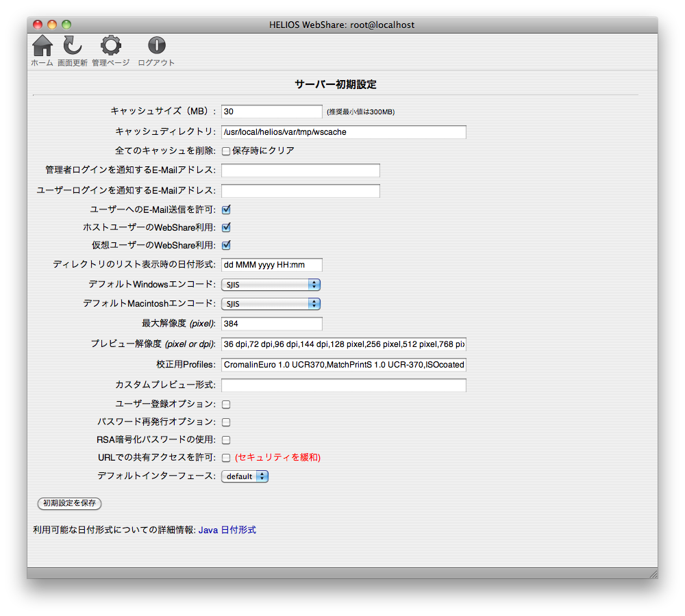Zoom window with green button
685x616 pixels.
(x=66, y=25)
